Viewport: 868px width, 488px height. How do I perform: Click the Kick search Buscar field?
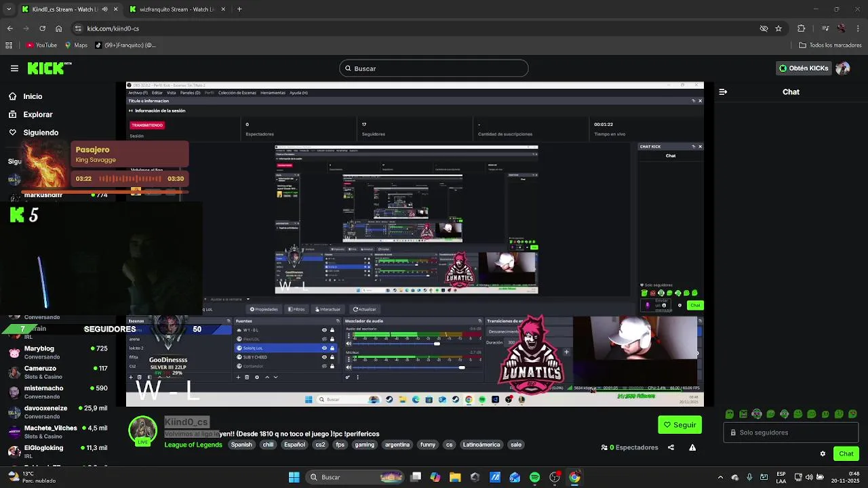(x=433, y=68)
